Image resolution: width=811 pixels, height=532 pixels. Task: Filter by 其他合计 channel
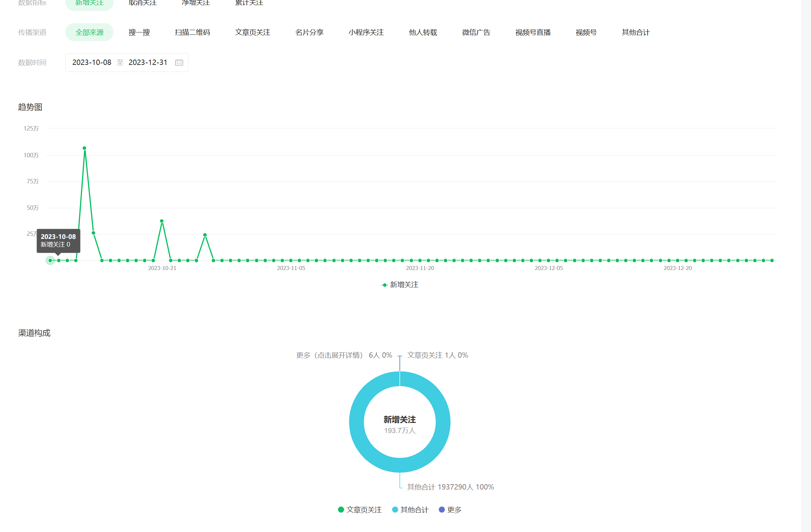pyautogui.click(x=636, y=32)
